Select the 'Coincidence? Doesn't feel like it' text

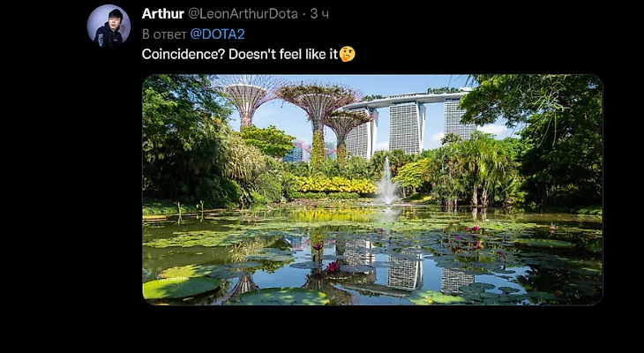240,54
